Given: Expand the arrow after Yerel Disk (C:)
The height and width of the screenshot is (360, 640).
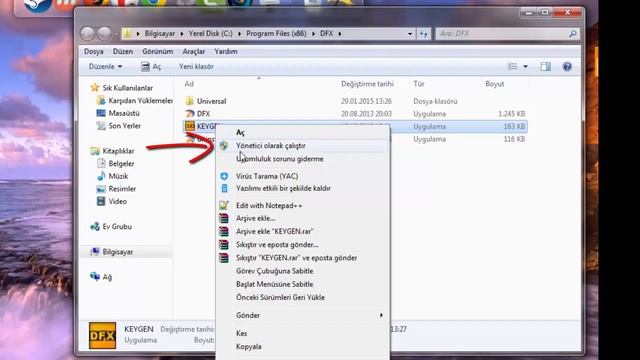Looking at the screenshot, I should 239,33.
